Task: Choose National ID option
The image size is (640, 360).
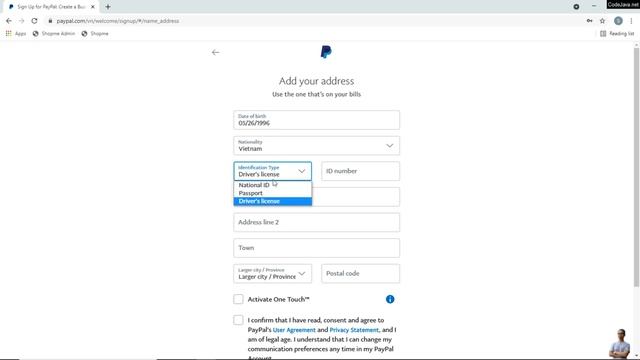Action: pos(272,185)
